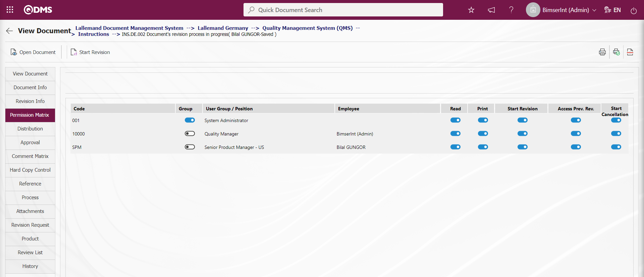The image size is (644, 277).
Task: Toggle Start Revision for System Administrator row
Action: pyautogui.click(x=523, y=120)
